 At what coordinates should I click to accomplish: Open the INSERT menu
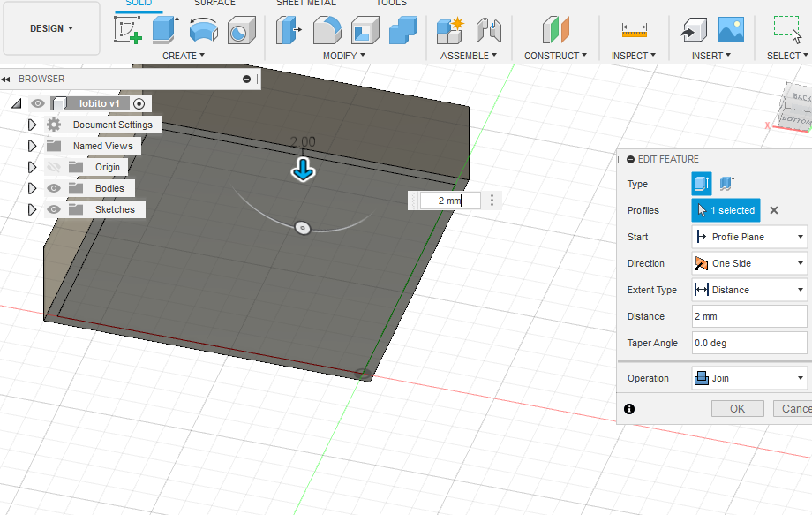(711, 56)
